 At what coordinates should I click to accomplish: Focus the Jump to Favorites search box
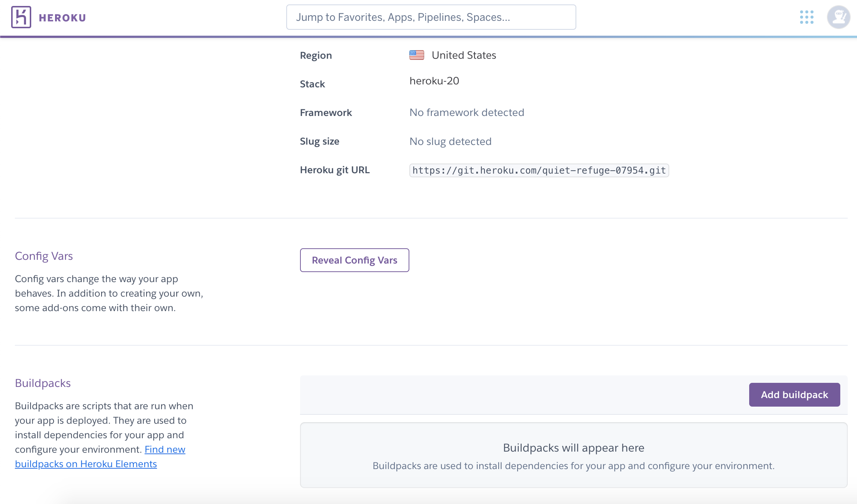[431, 17]
